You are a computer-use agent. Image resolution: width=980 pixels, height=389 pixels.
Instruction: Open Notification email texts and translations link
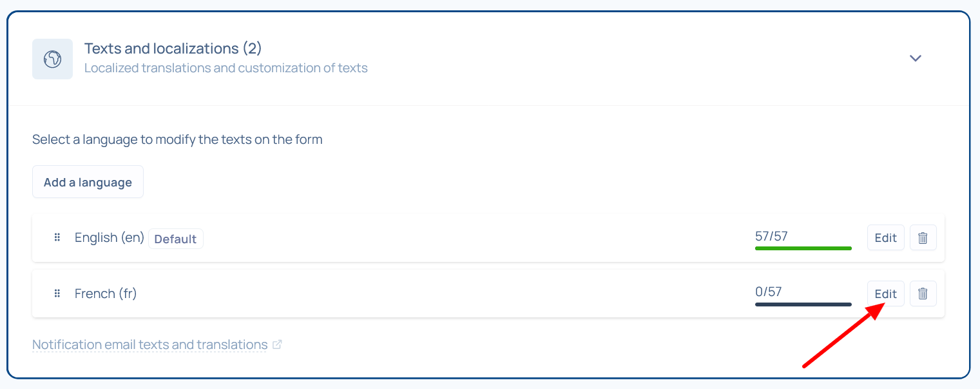149,344
